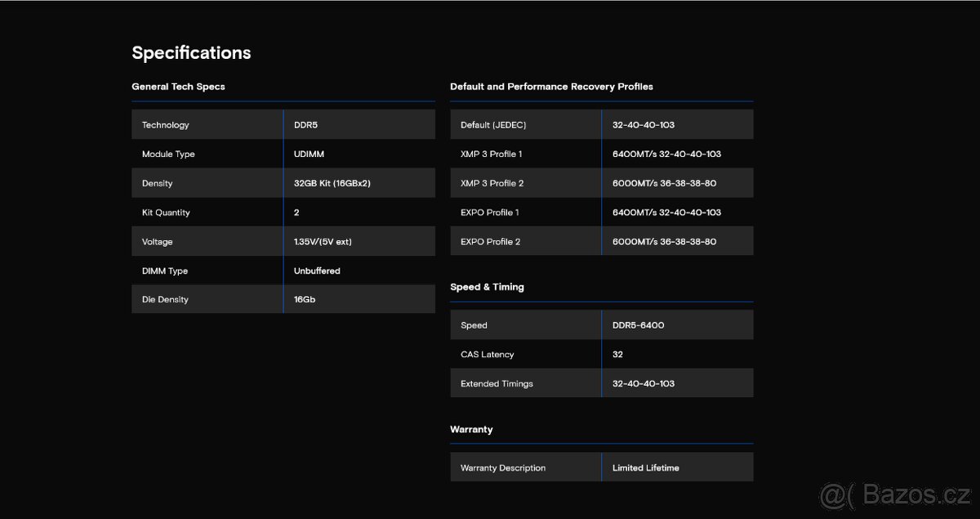The width and height of the screenshot is (980, 519).
Task: Click the DDR5-6400 speed value
Action: click(638, 325)
